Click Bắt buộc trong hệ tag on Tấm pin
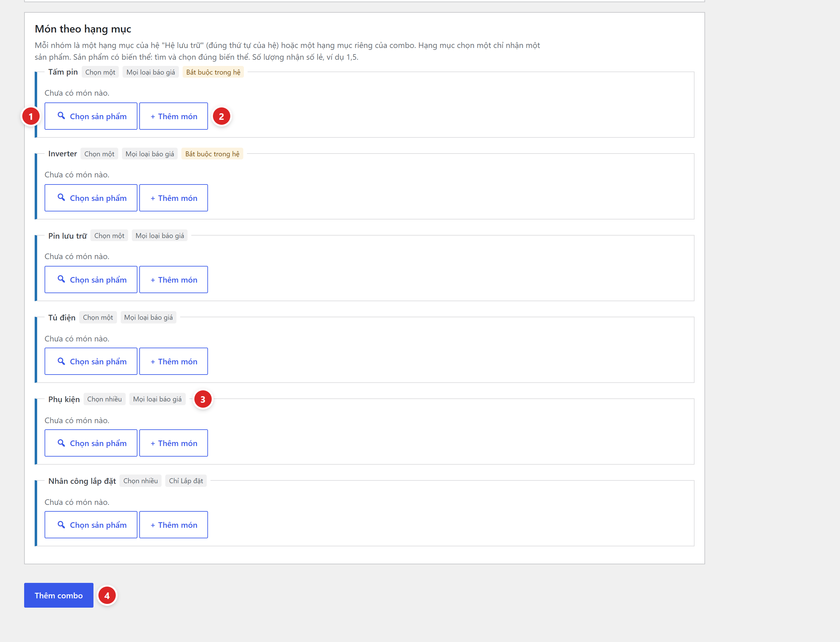 pyautogui.click(x=213, y=72)
